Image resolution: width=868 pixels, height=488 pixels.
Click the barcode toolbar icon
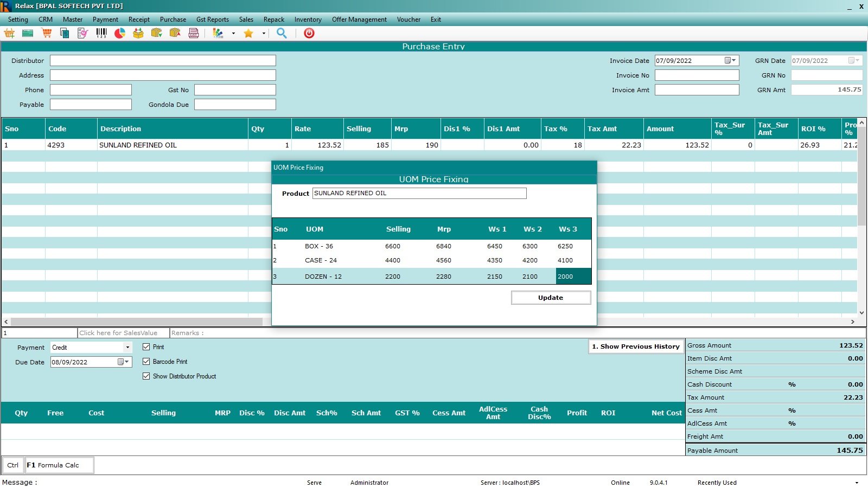[x=101, y=33]
